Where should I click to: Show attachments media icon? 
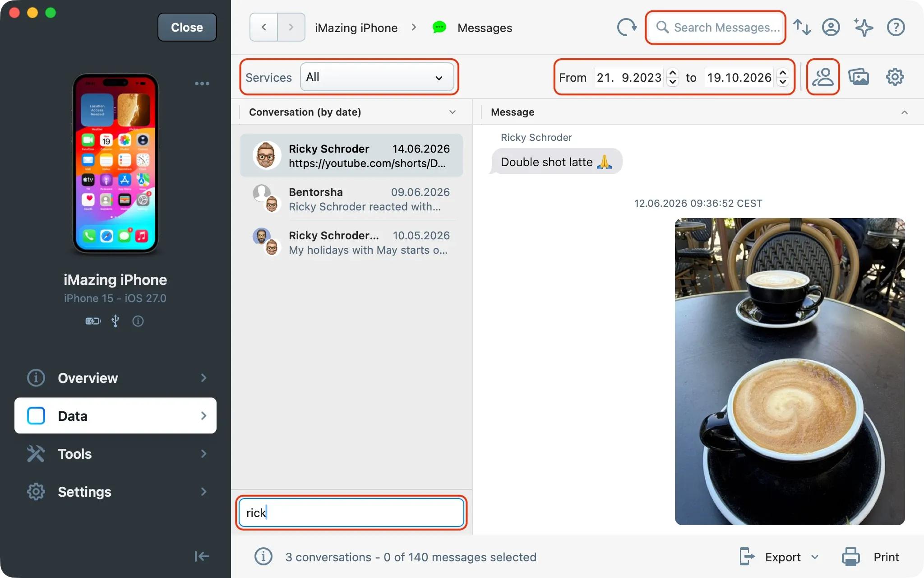tap(859, 77)
